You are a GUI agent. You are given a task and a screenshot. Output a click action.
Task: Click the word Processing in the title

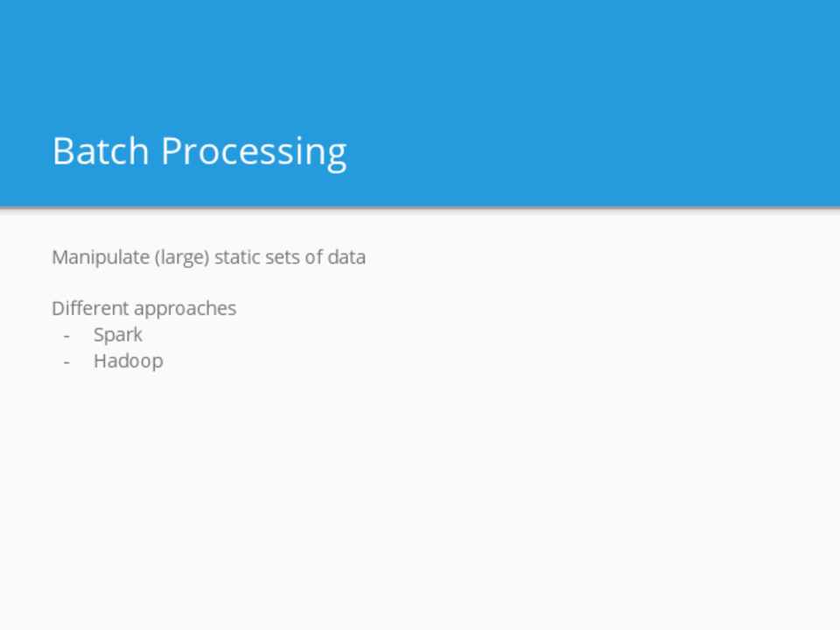(254, 151)
